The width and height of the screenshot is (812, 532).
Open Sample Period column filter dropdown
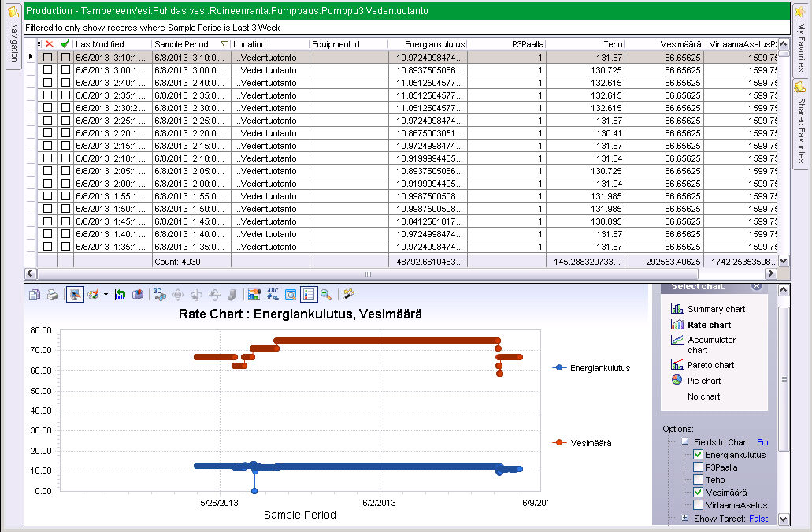click(x=224, y=44)
